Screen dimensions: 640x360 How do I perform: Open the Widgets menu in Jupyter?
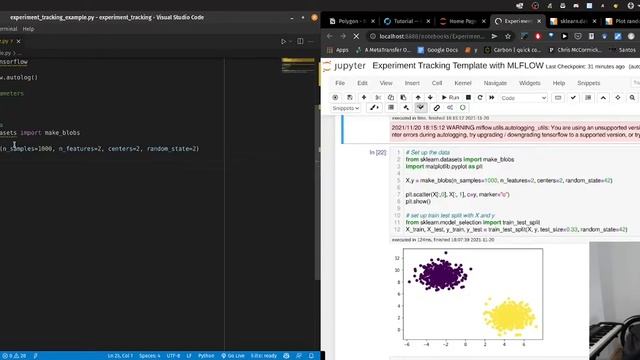[529, 83]
